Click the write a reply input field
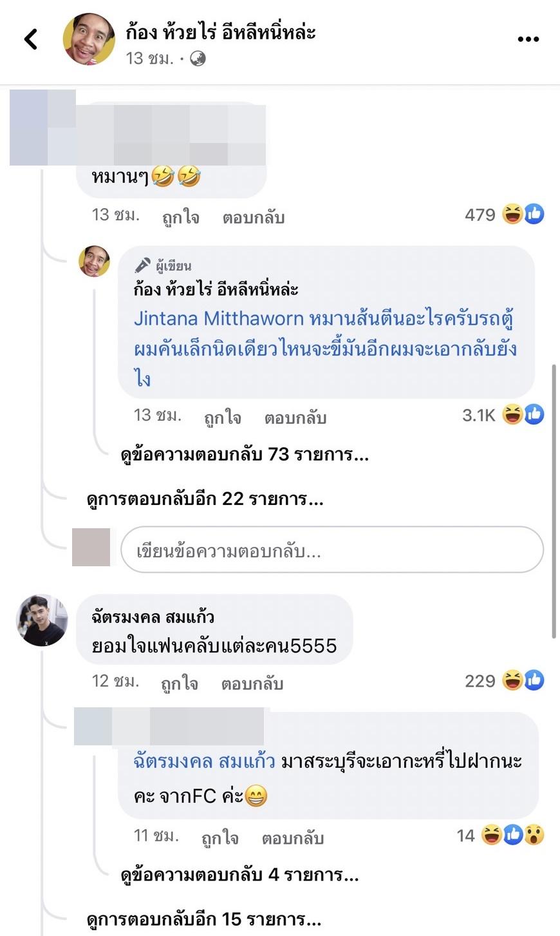Viewport: 560px width, 936px height. [x=331, y=550]
